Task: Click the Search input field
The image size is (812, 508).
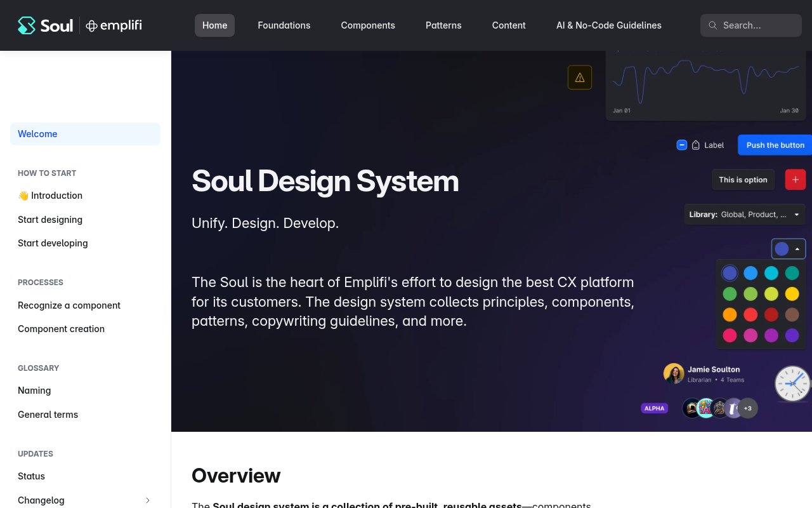Action: pos(751,25)
